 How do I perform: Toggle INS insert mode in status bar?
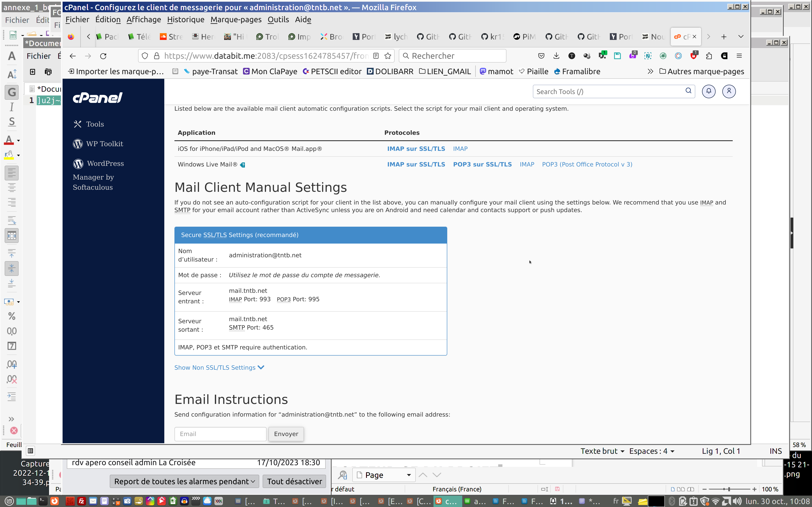point(775,451)
